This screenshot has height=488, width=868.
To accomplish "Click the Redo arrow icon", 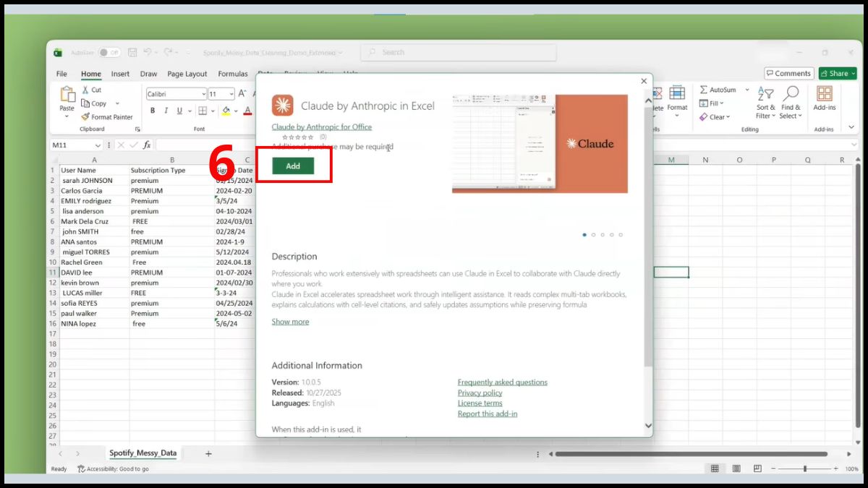I will (168, 52).
